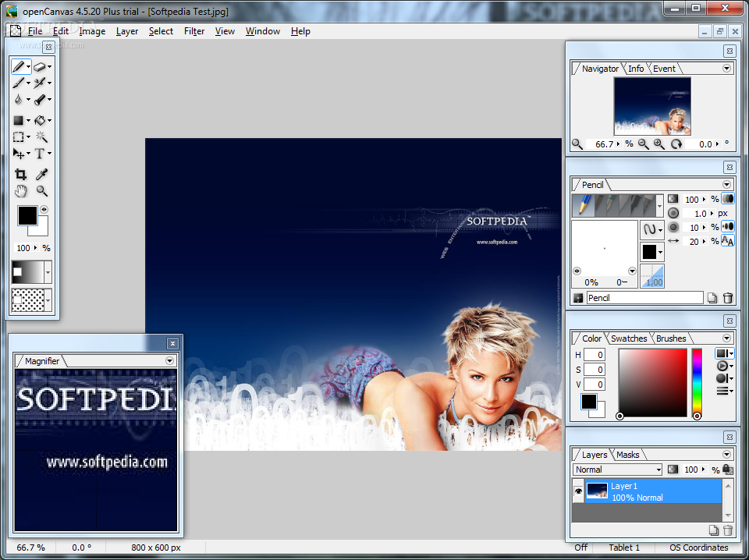Screen dimensions: 749x560
Task: Open the Layer menu
Action: click(x=127, y=31)
